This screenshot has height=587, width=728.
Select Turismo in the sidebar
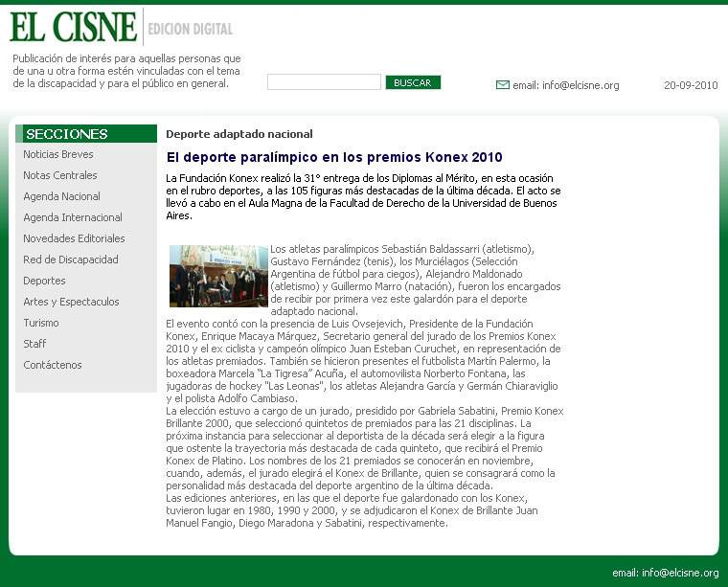tap(41, 323)
